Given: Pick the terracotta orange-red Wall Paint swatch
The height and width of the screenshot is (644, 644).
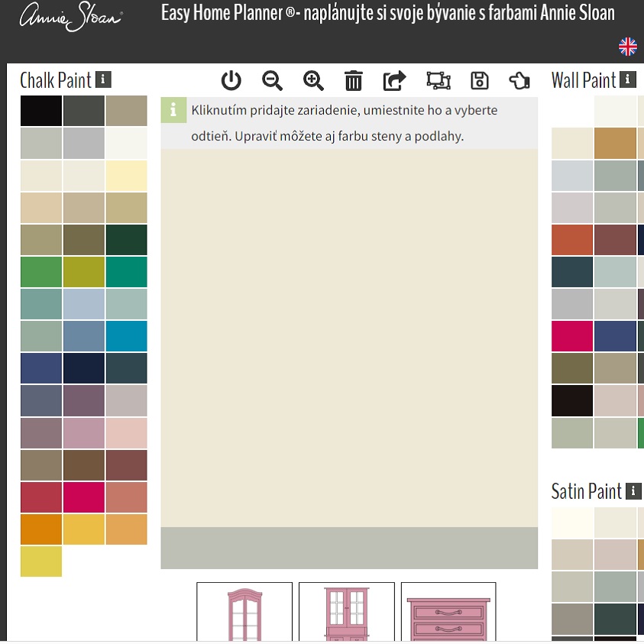Looking at the screenshot, I should coord(572,240).
